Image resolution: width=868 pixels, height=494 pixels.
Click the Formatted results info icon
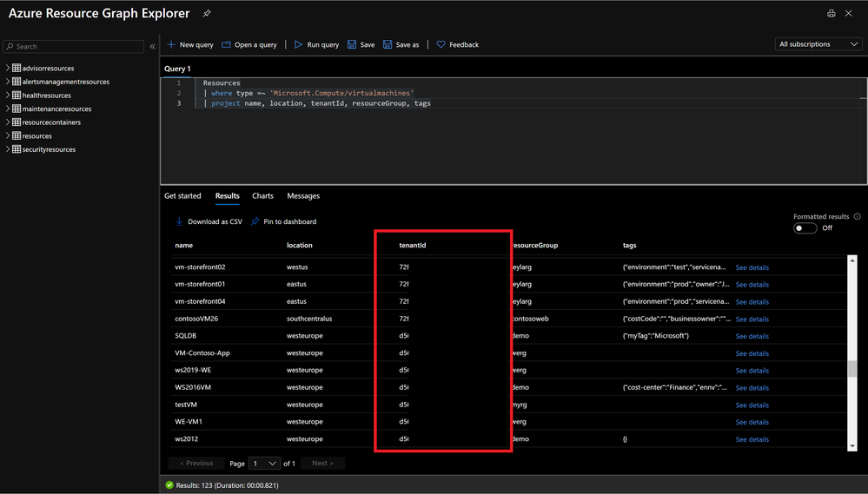tap(857, 216)
